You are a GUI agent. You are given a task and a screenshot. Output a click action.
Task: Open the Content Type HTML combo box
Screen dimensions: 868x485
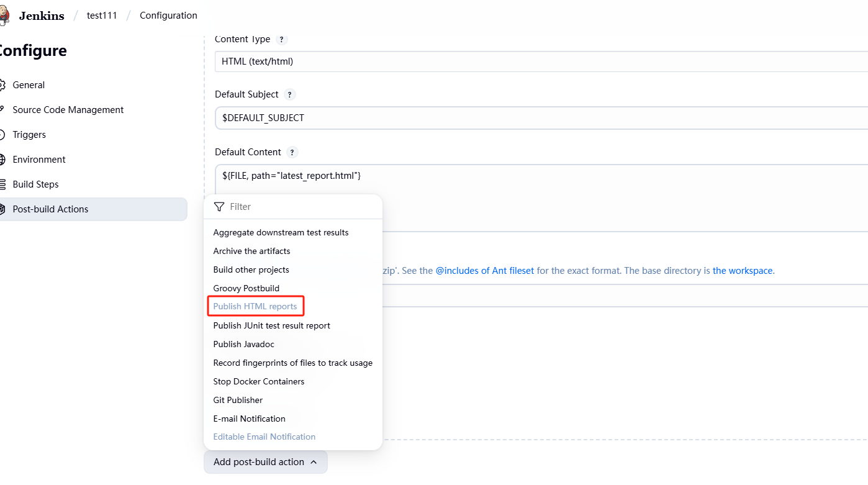[541, 61]
